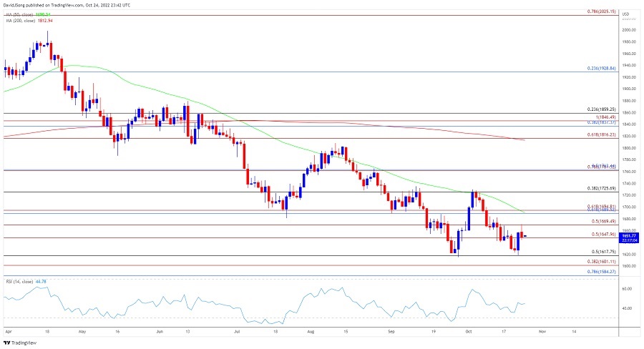Click the 0.5(1647.96) Fibonacci label

[603, 235]
